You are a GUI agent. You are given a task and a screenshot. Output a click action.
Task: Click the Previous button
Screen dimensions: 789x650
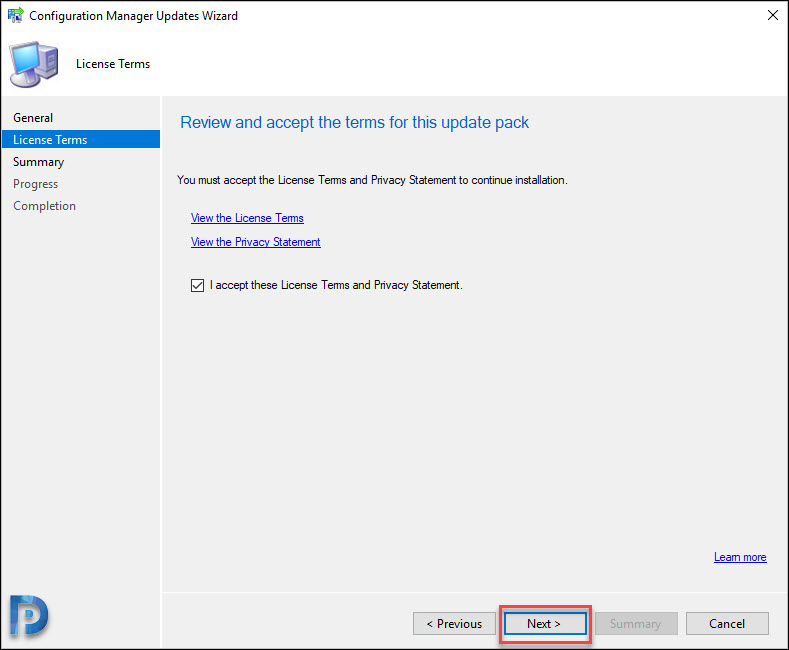pos(454,624)
